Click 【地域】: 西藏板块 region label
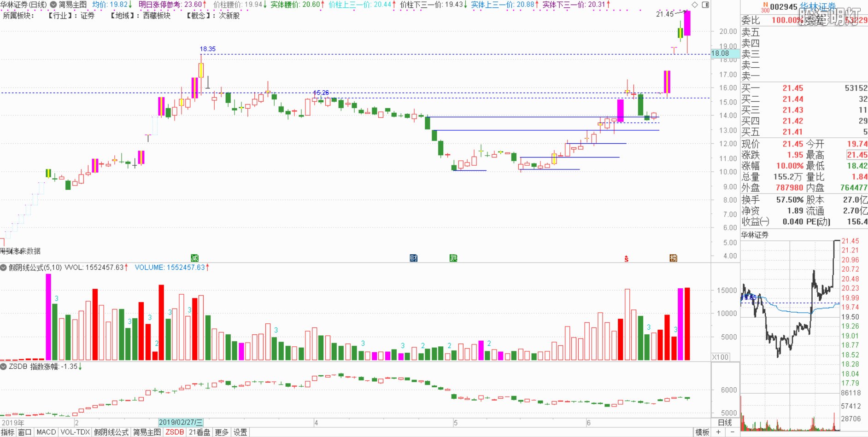The width and height of the screenshot is (868, 437). click(140, 16)
